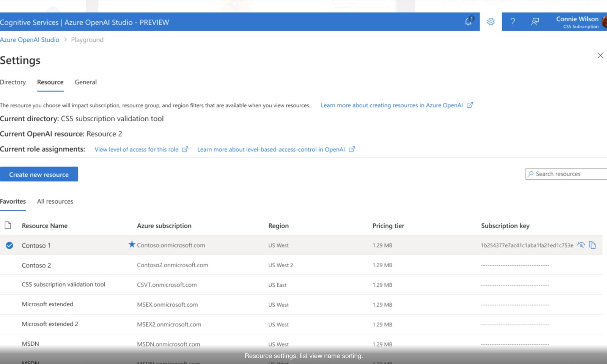Viewport: 607px width, 364px height.
Task: Hide the Contoso 1 subscription key
Action: click(581, 245)
